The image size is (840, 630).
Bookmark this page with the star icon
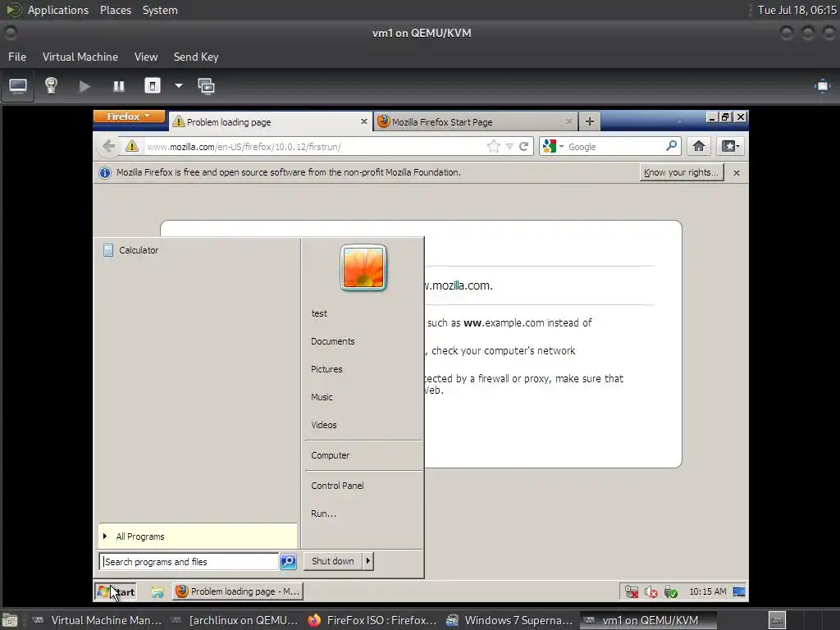coord(493,146)
